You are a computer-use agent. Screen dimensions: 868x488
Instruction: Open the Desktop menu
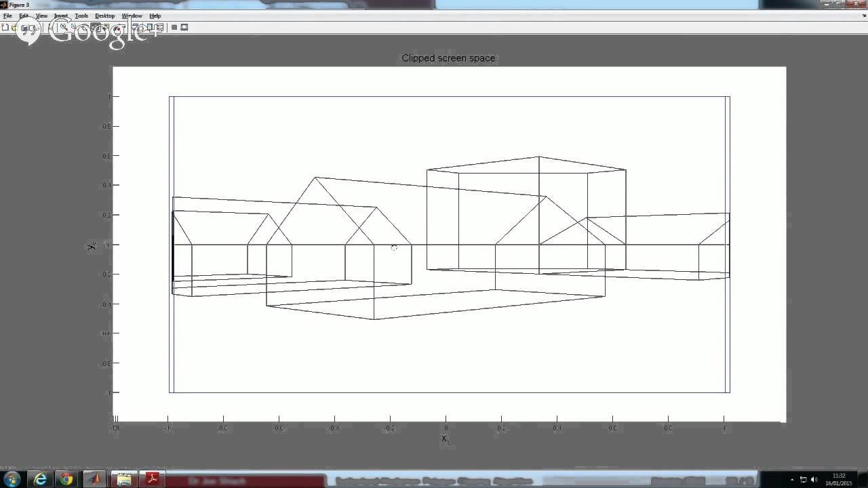click(x=105, y=16)
